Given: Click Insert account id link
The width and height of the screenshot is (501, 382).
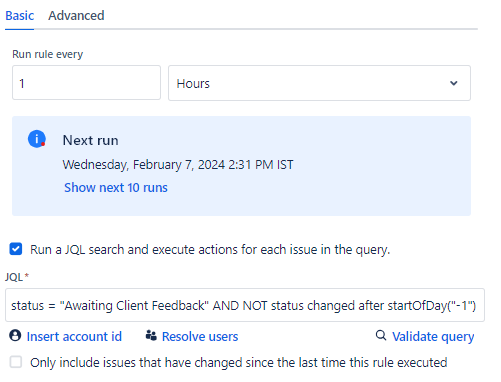Looking at the screenshot, I should [74, 336].
